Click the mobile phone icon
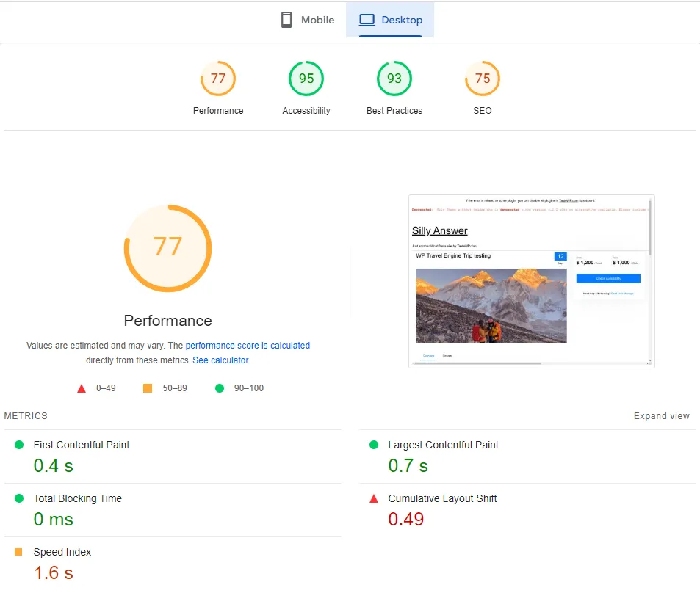700x593 pixels. (x=286, y=20)
